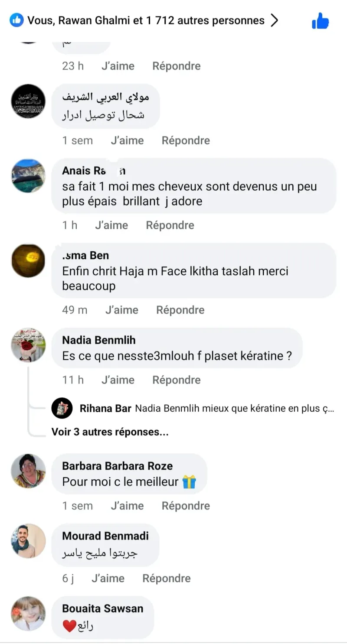Open Nadia Benmlih's profile picture

(28, 345)
